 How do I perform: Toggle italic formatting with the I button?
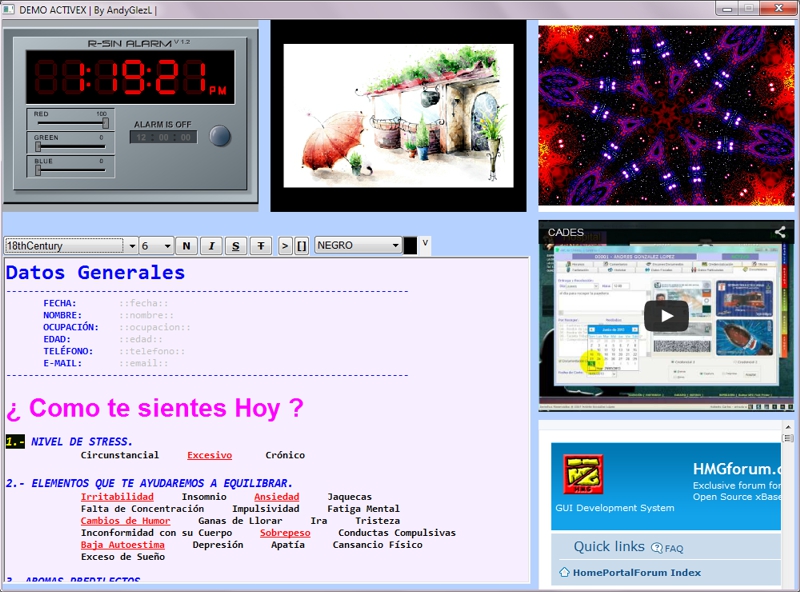(x=211, y=242)
